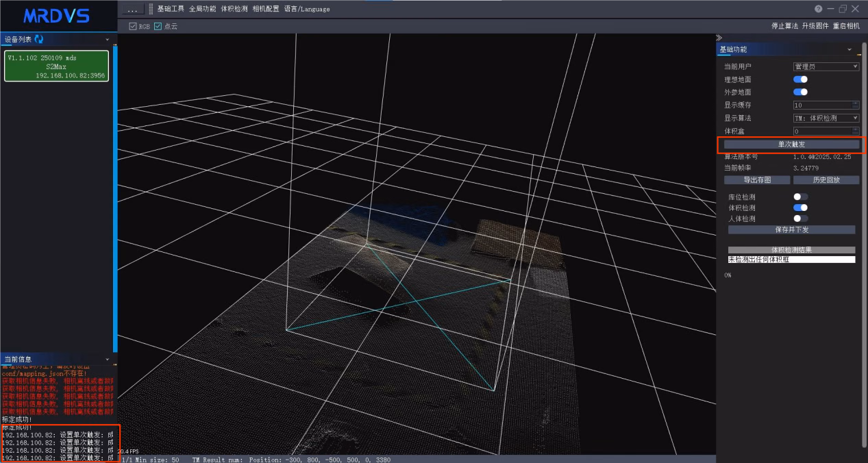This screenshot has height=463, width=868.
Task: Click into the 显示缓存 input field
Action: coord(822,105)
